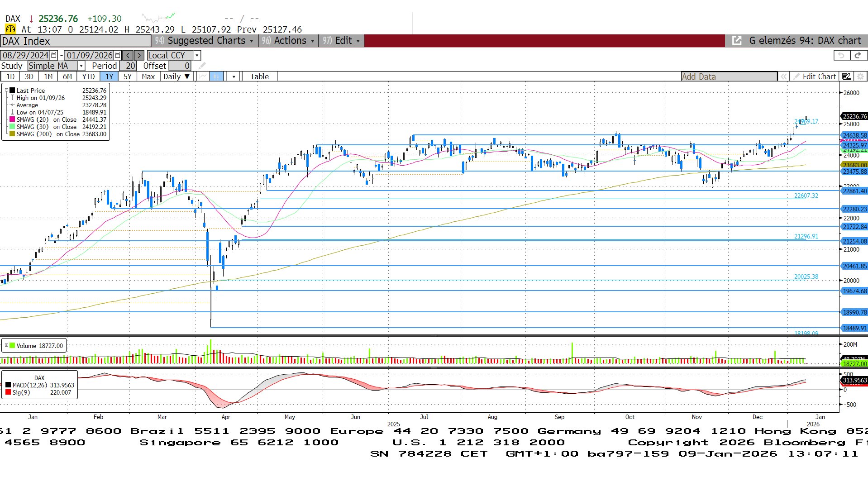This screenshot has width=868, height=477.
Task: Shift date range forward with right arrow
Action: [139, 55]
